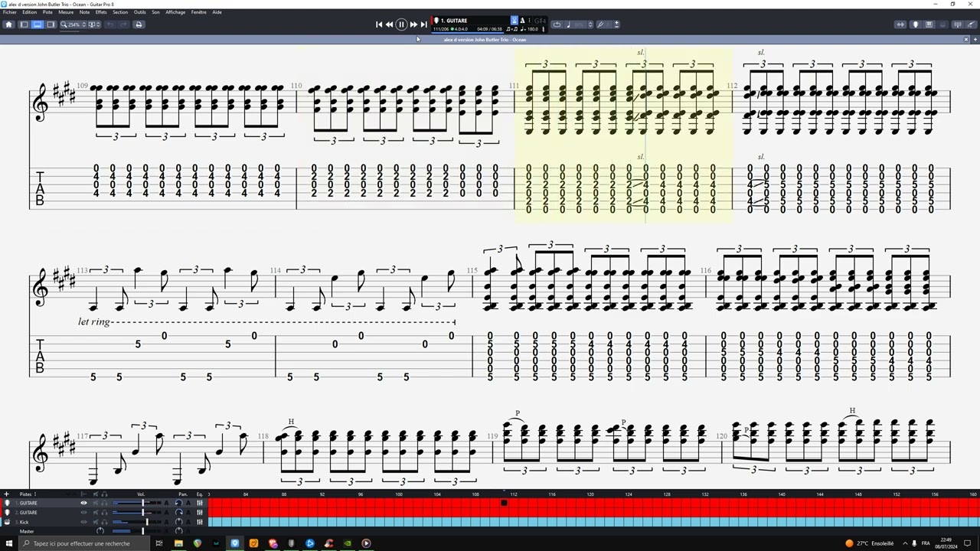Toggle the left edition palette panel

click(x=24, y=24)
